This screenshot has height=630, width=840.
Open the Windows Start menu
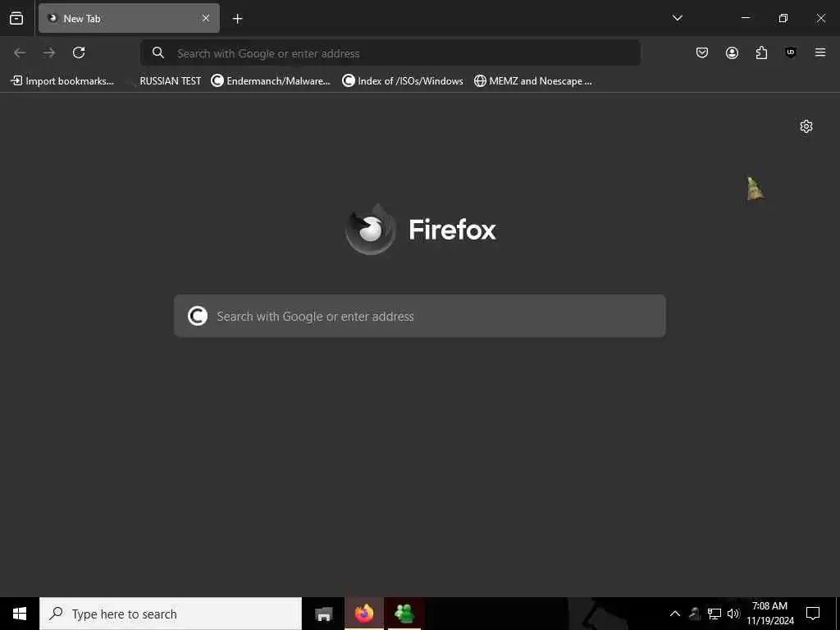click(x=20, y=614)
